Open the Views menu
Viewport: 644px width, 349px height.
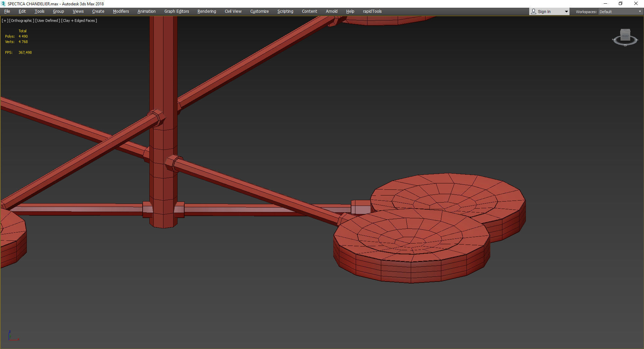78,11
